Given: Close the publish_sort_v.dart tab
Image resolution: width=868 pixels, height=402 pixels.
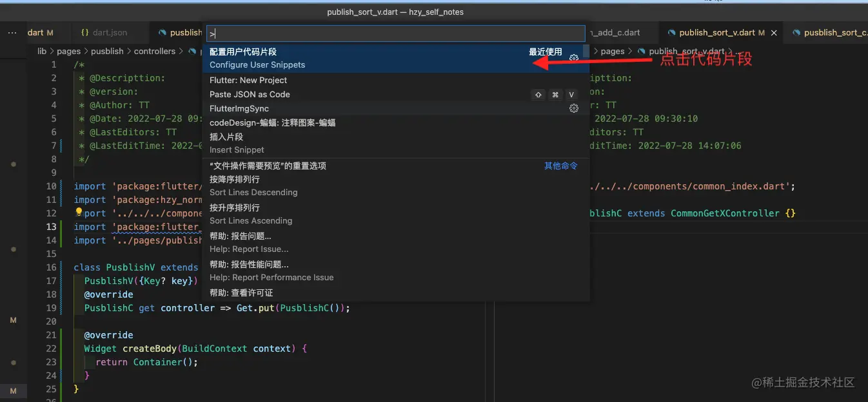Looking at the screenshot, I should click(774, 32).
